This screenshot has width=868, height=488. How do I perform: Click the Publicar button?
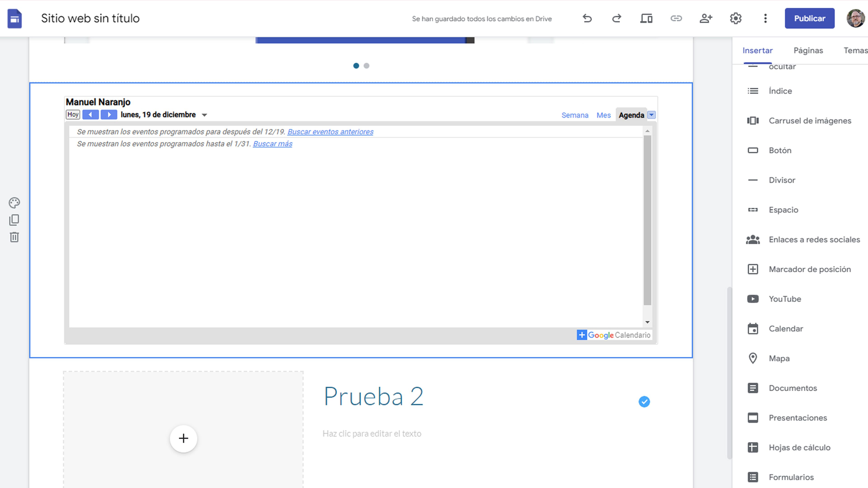pos(809,18)
